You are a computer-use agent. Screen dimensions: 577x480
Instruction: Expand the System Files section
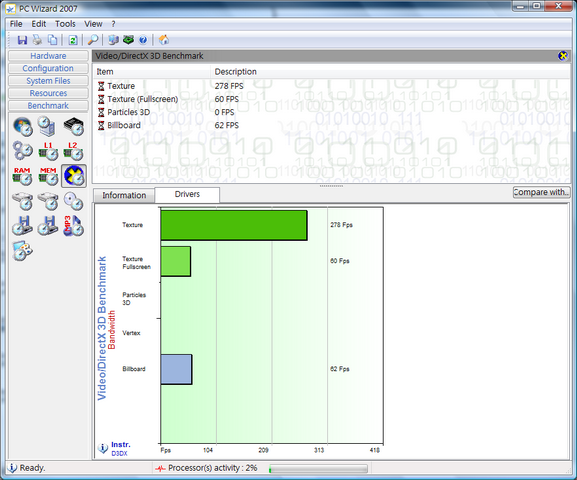[48, 81]
